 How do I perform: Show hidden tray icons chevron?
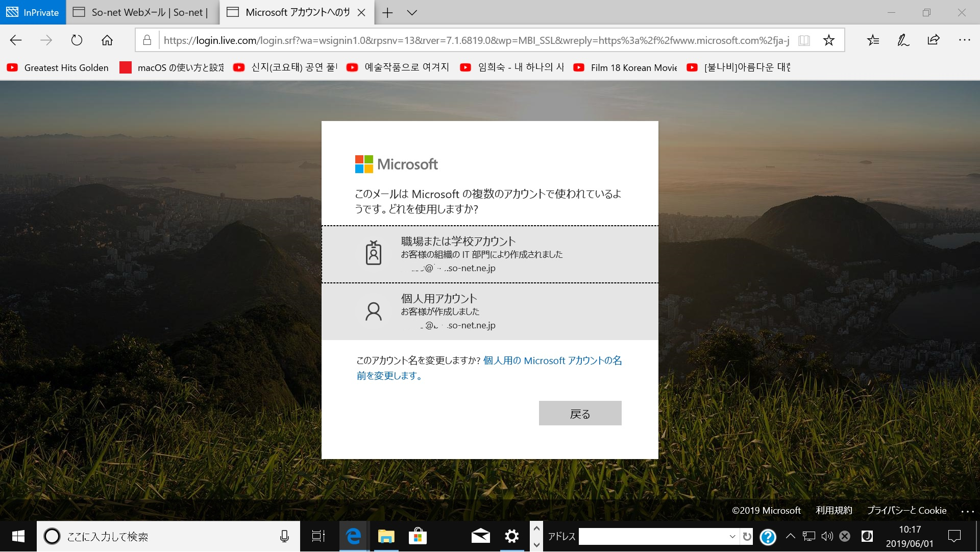790,536
